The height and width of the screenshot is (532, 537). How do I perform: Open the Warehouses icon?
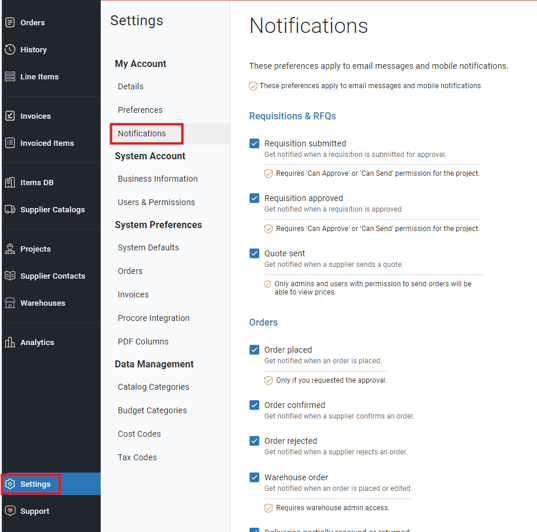(x=10, y=303)
